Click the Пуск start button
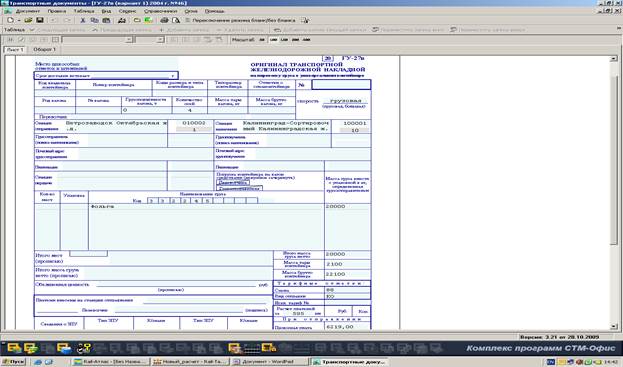Viewport: 623px width, 367px height. click(x=14, y=362)
